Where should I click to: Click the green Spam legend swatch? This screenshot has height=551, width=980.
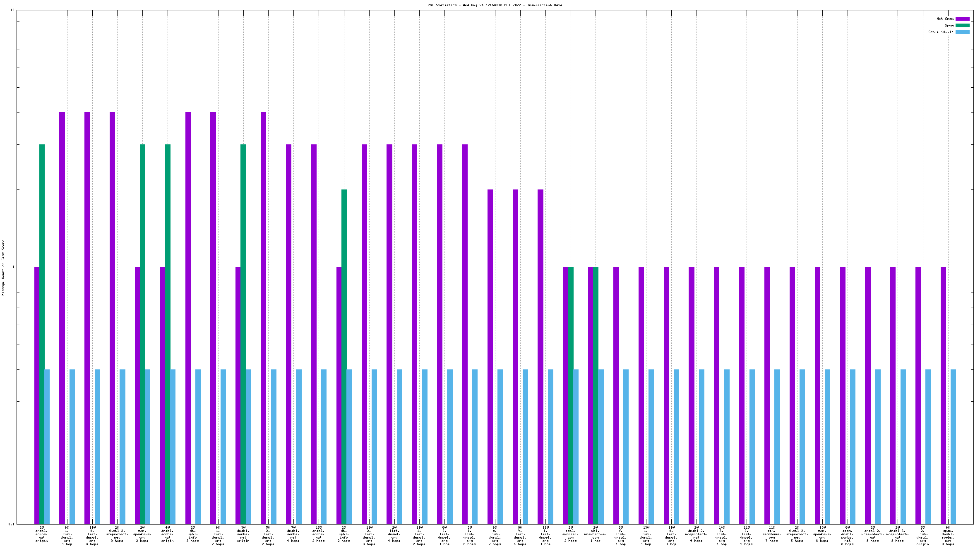[962, 25]
